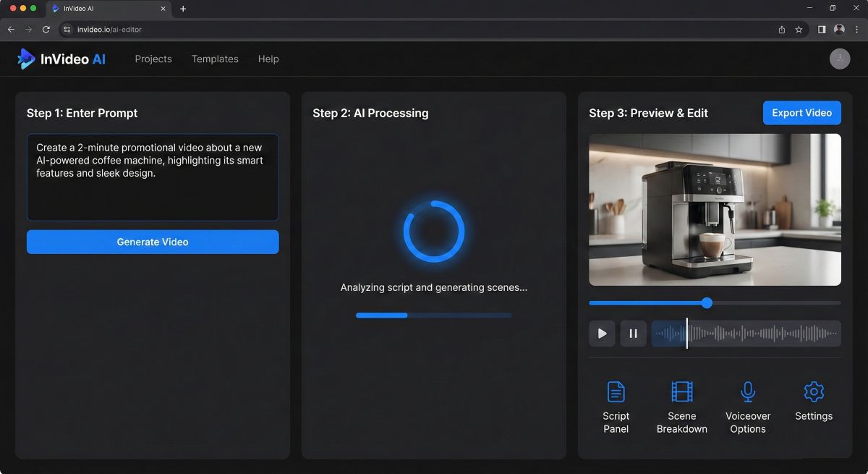
Task: Select the Help menu
Action: coord(268,59)
